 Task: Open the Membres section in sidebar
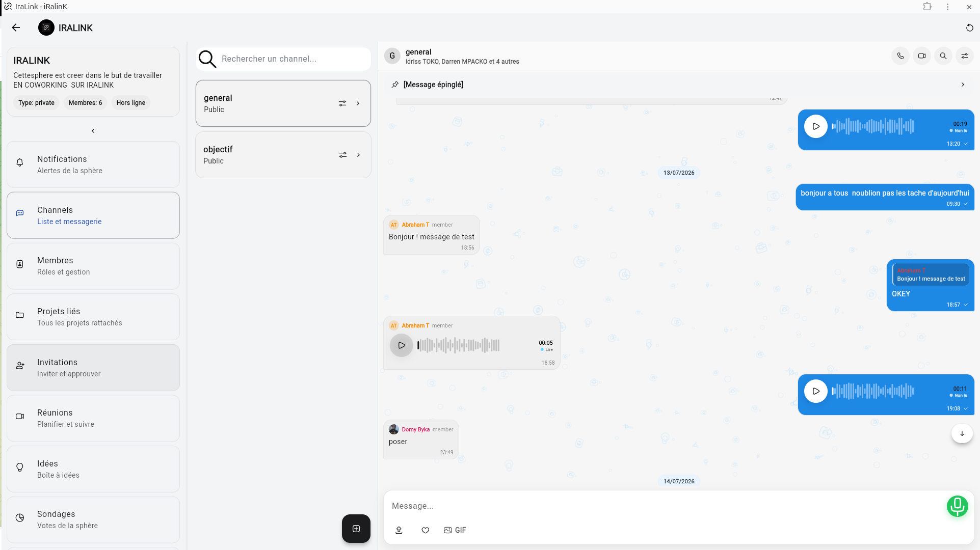point(93,266)
